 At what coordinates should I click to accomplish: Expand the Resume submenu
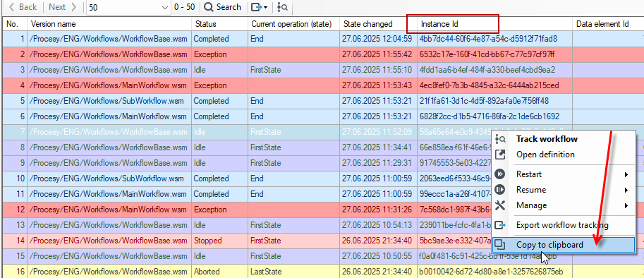point(563,190)
